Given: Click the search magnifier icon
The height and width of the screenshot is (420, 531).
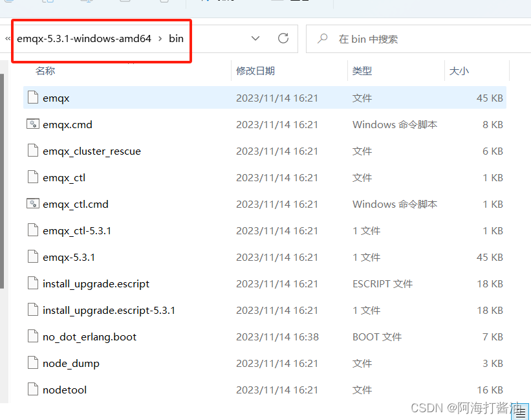Looking at the screenshot, I should click(x=322, y=38).
